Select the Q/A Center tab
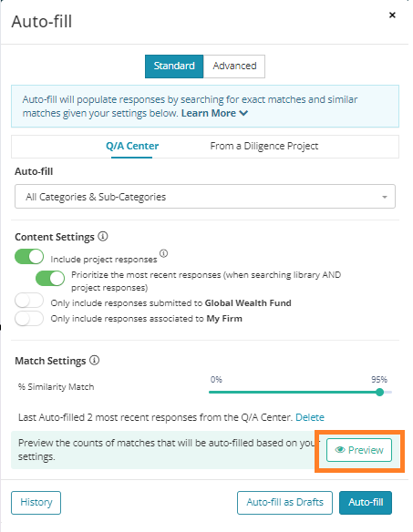The height and width of the screenshot is (532, 413). [132, 146]
